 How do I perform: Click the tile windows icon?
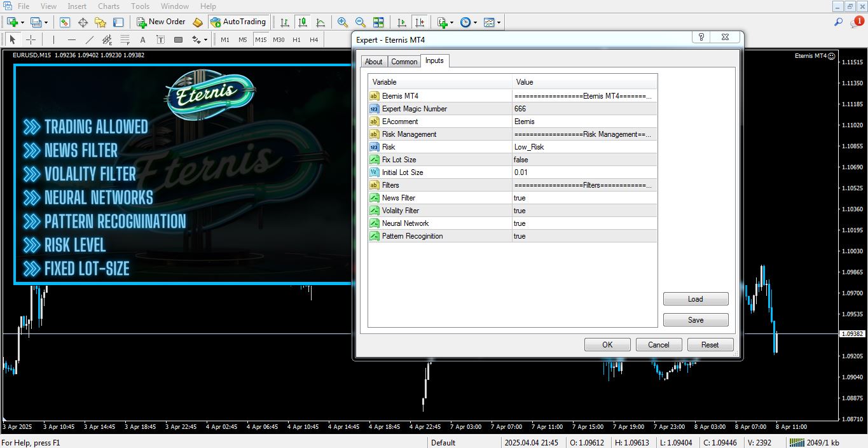[x=378, y=22]
